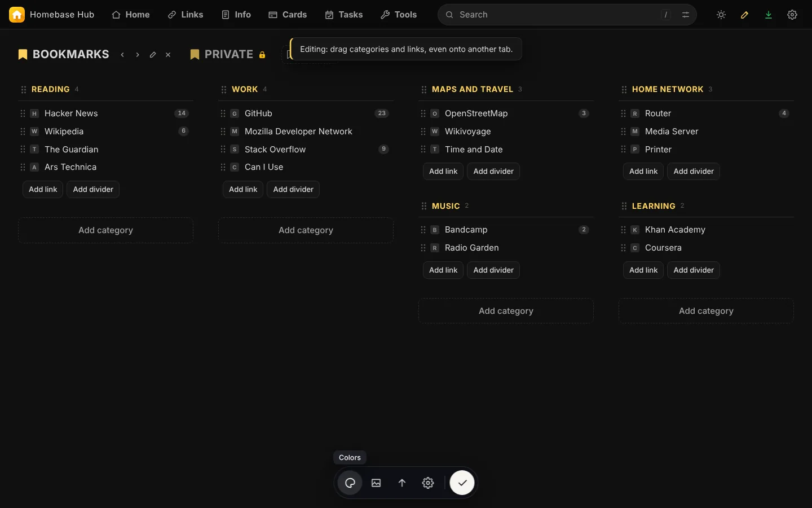Screen dimensions: 812x508
Task: Click drag handle beside Router
Action: click(624, 113)
